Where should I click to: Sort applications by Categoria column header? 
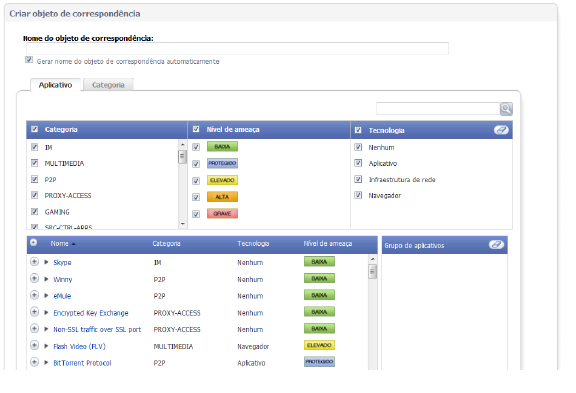[166, 244]
